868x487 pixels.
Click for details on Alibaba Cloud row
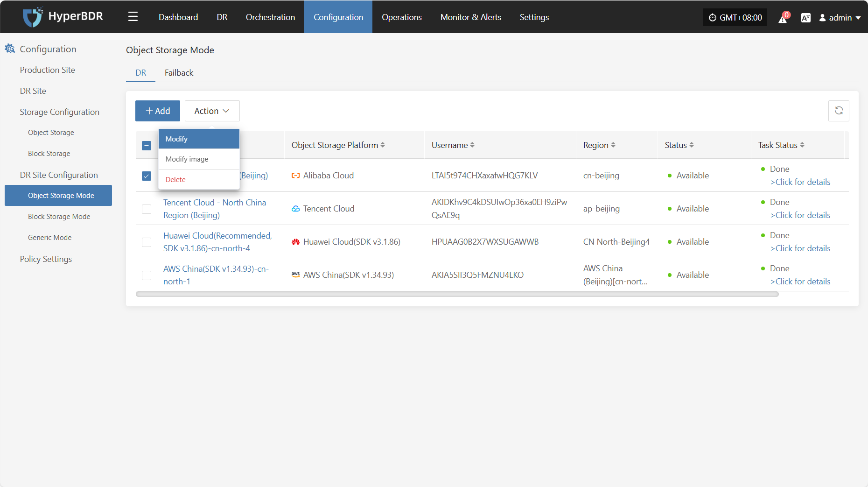[800, 182]
